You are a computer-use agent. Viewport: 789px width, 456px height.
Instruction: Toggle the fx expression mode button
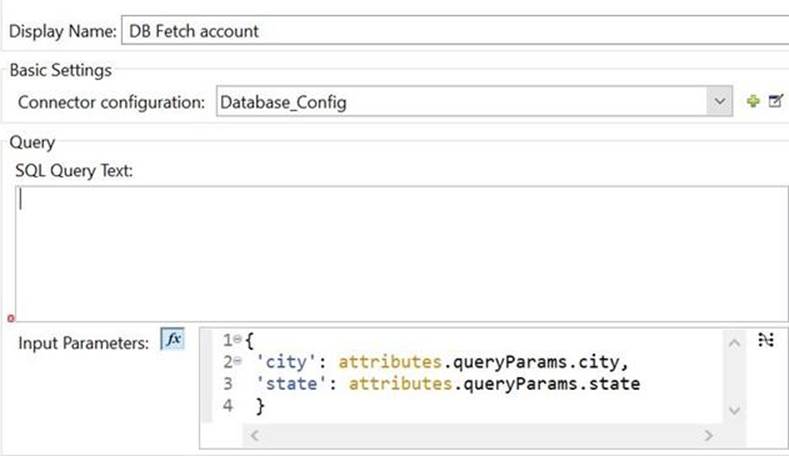(172, 340)
